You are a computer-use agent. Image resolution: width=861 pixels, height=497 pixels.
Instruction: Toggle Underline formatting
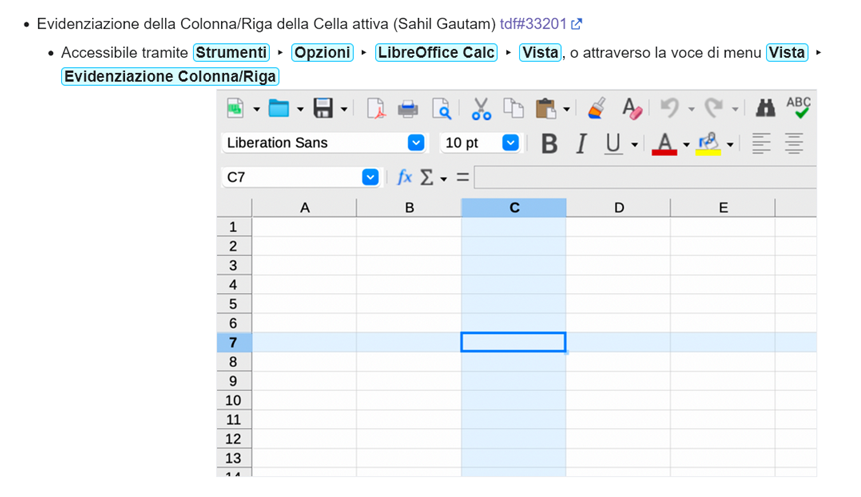click(613, 144)
